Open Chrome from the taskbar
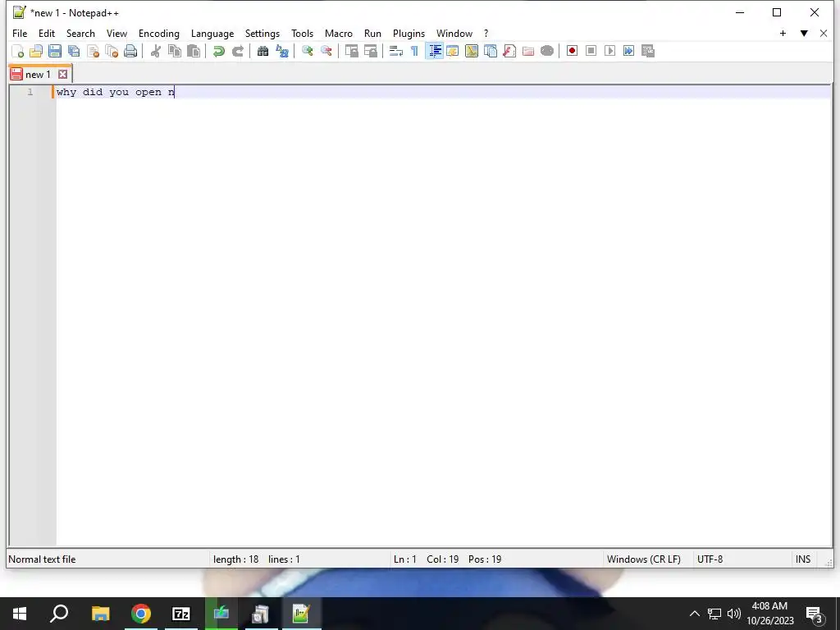This screenshot has height=630, width=840. [141, 614]
